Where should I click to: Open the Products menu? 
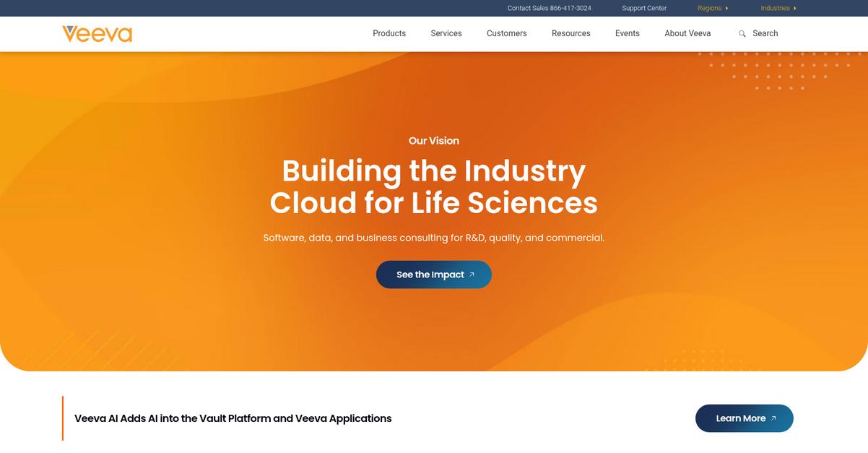(x=389, y=33)
